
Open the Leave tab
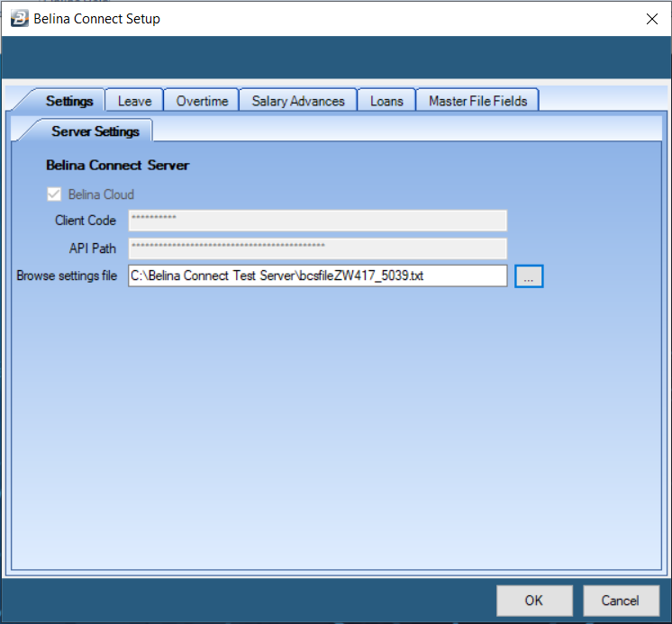[134, 101]
